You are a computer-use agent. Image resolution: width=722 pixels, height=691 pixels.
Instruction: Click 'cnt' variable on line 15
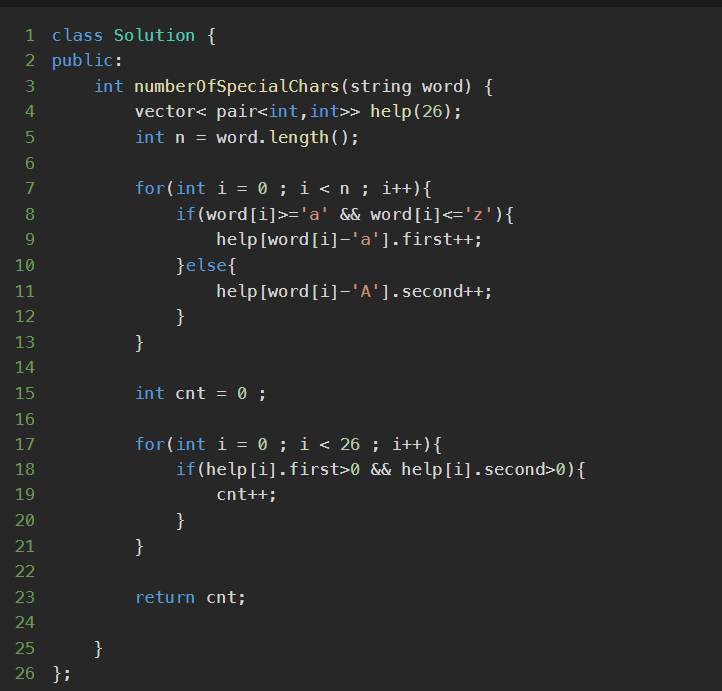[x=190, y=393]
